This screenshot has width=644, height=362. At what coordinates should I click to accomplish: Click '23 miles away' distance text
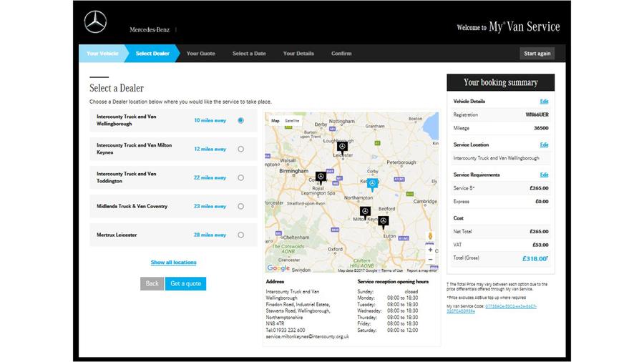[210, 207]
